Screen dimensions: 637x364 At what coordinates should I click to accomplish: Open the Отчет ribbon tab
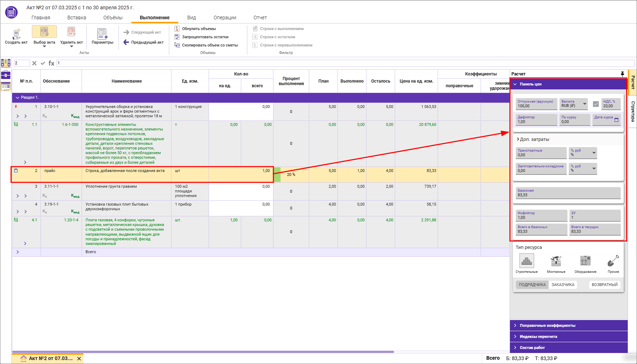point(260,18)
